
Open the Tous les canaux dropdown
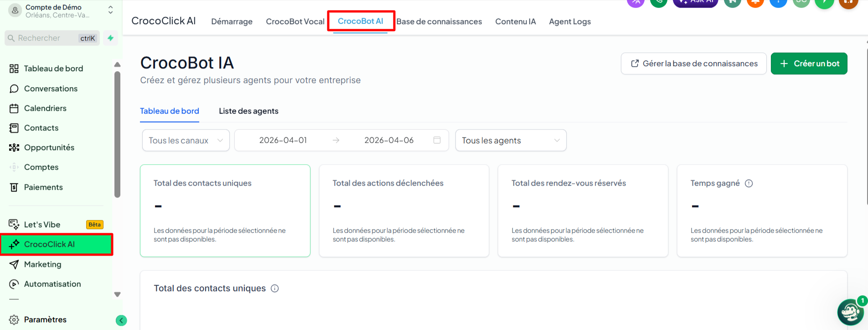pyautogui.click(x=186, y=140)
